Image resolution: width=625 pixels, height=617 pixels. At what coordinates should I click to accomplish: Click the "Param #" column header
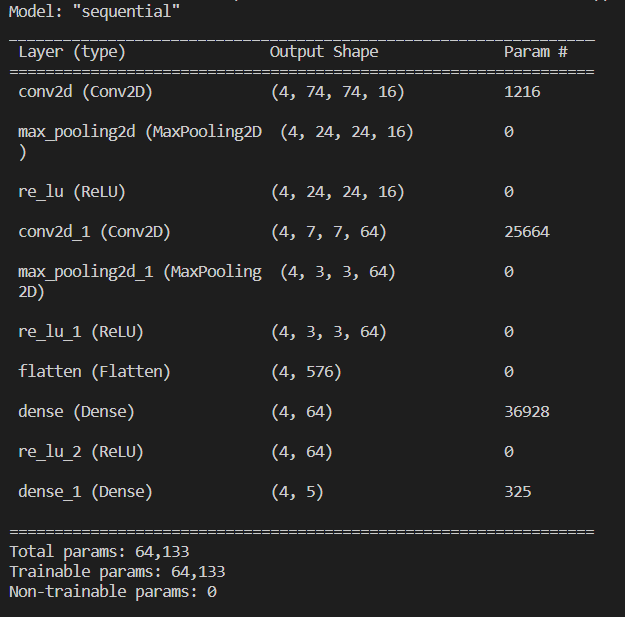(x=536, y=51)
